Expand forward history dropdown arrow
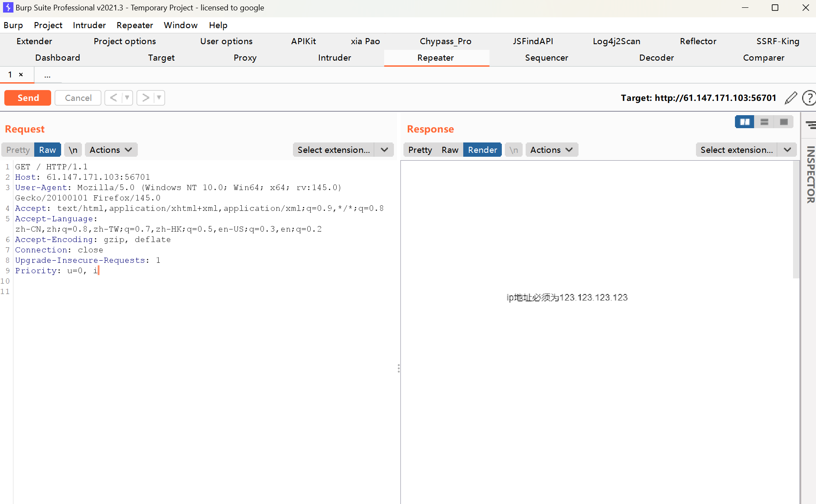The width and height of the screenshot is (816, 504). click(159, 98)
